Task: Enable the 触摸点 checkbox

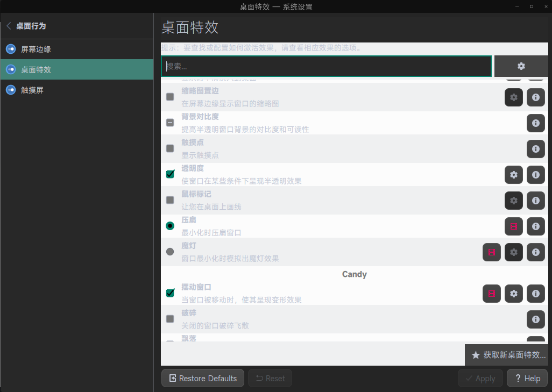Action: (170, 148)
